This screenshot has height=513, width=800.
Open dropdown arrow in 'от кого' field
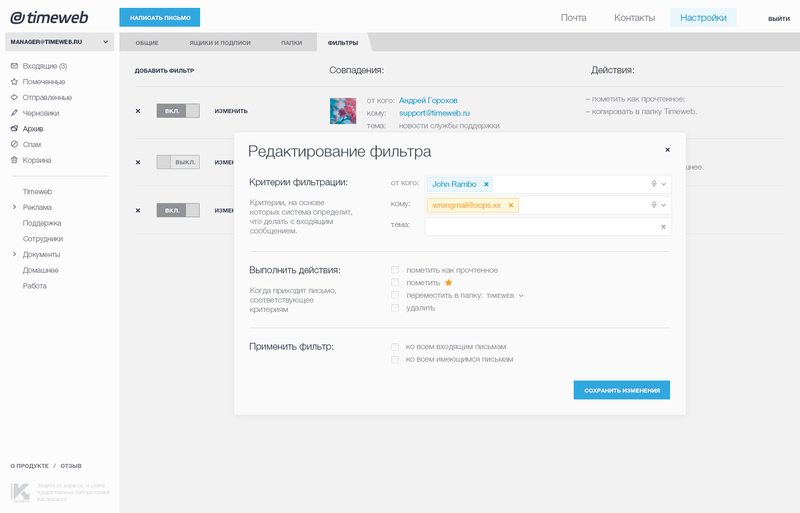[x=664, y=184]
